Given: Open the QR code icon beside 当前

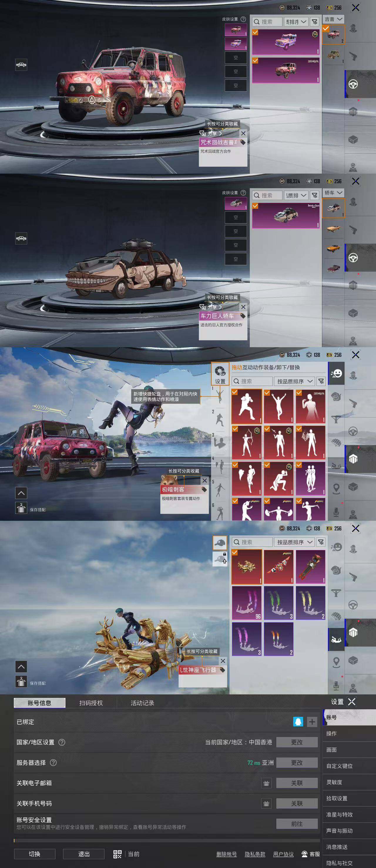Looking at the screenshot, I should pos(117,854).
